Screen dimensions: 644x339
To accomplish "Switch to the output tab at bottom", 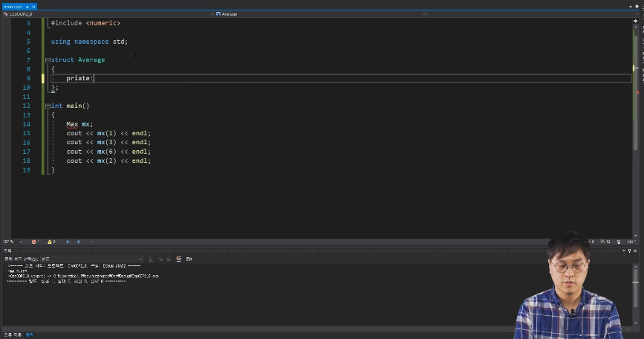I will (x=30, y=335).
